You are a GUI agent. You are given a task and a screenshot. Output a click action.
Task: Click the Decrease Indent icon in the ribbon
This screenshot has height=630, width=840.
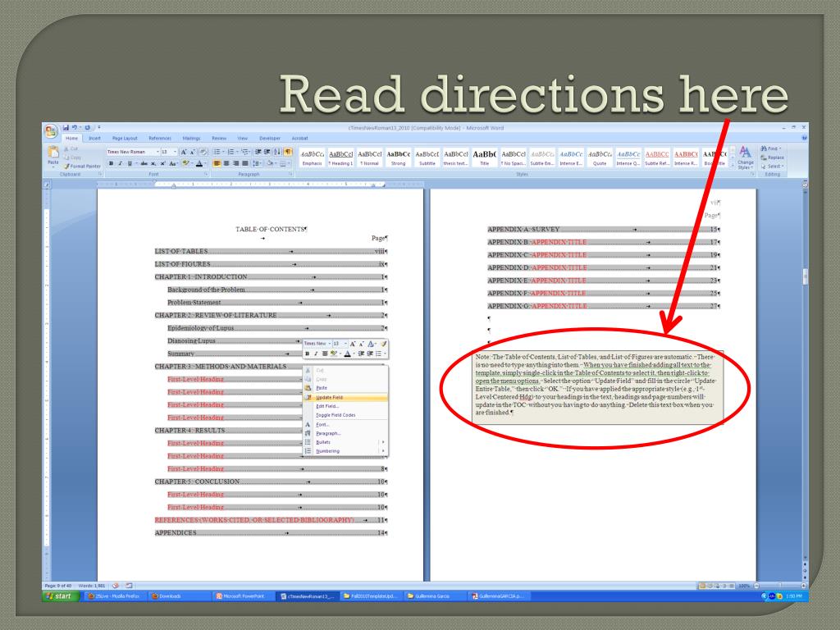(x=258, y=152)
